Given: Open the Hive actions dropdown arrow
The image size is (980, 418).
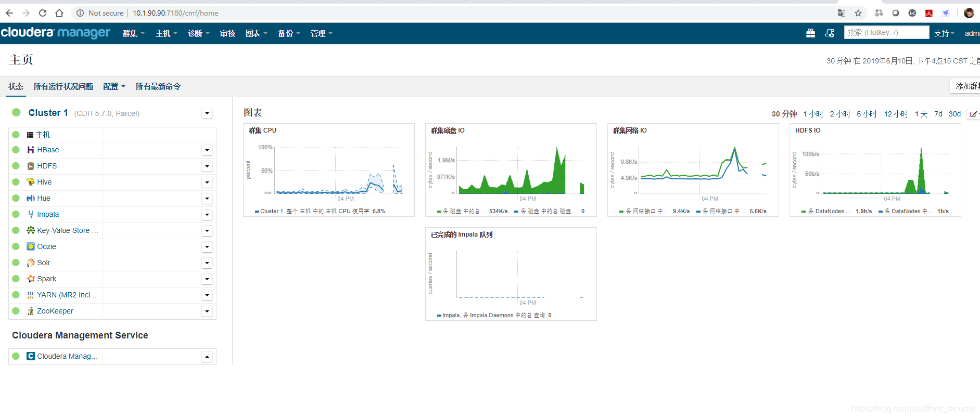Looking at the screenshot, I should click(207, 182).
